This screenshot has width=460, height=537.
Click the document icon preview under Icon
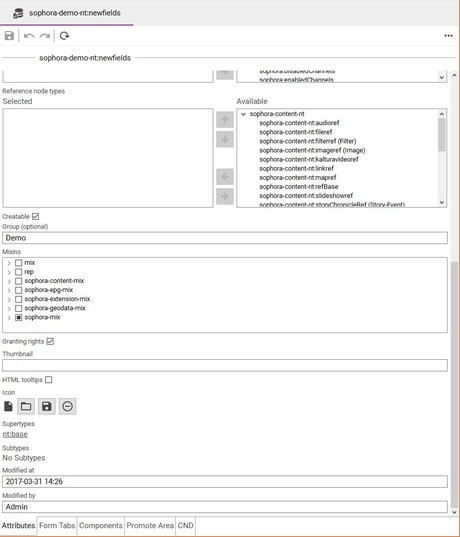pyautogui.click(x=8, y=406)
